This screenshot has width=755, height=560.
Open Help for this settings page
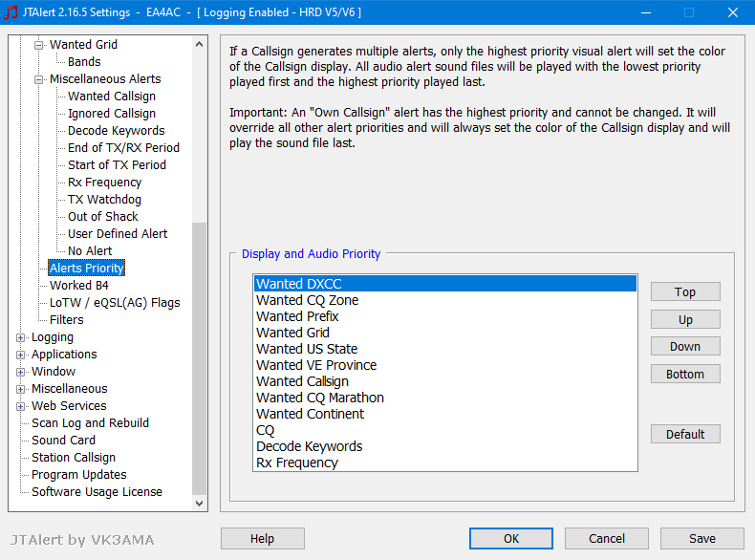[263, 538]
